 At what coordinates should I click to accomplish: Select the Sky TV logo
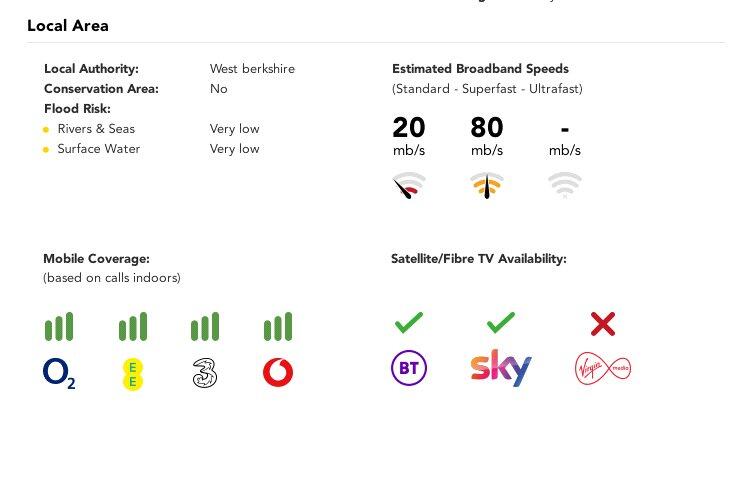[x=500, y=368]
